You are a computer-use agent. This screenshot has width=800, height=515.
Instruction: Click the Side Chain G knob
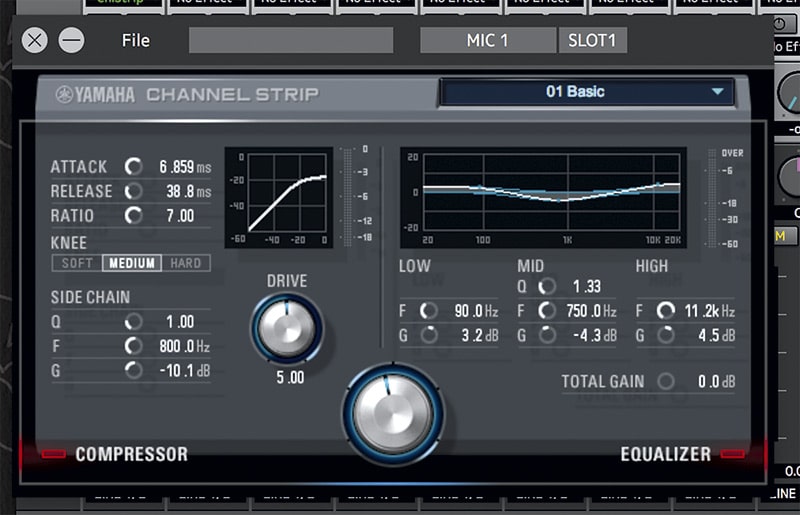click(x=134, y=371)
